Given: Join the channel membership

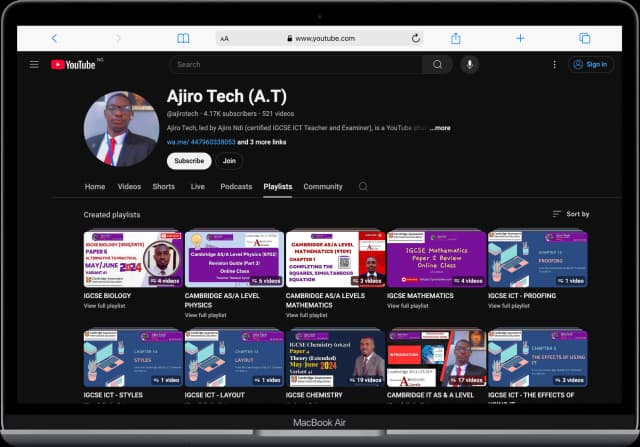Looking at the screenshot, I should (229, 161).
